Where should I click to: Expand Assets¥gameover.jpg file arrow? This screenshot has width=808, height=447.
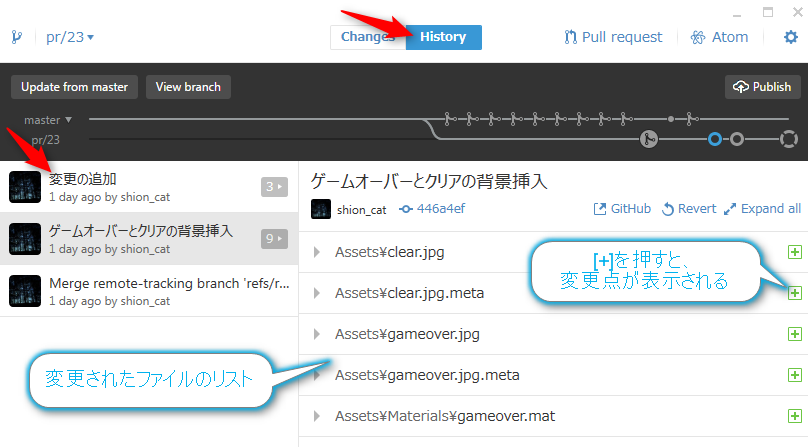click(x=317, y=334)
